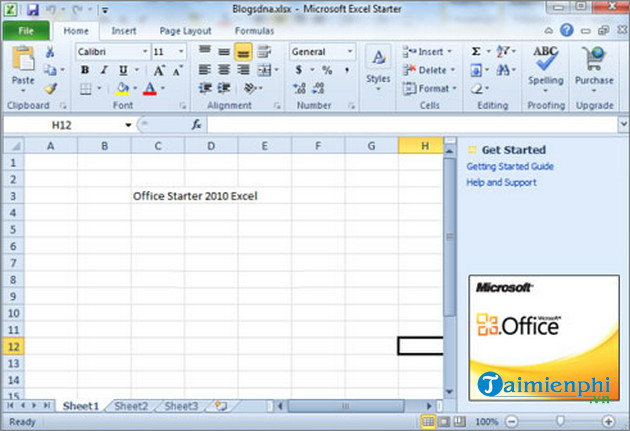Screen dimensions: 630x431
Task: Toggle highlighted Bottom Align button
Action: point(243,52)
